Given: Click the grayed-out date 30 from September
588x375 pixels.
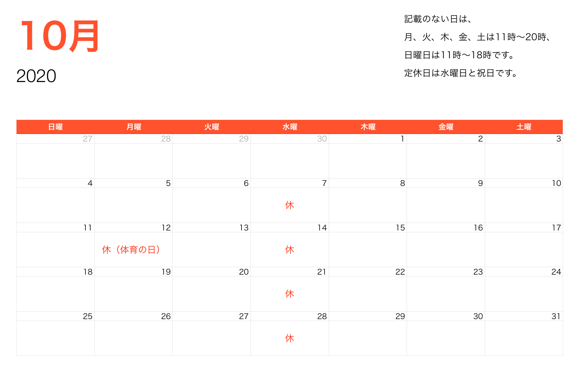Looking at the screenshot, I should 322,139.
